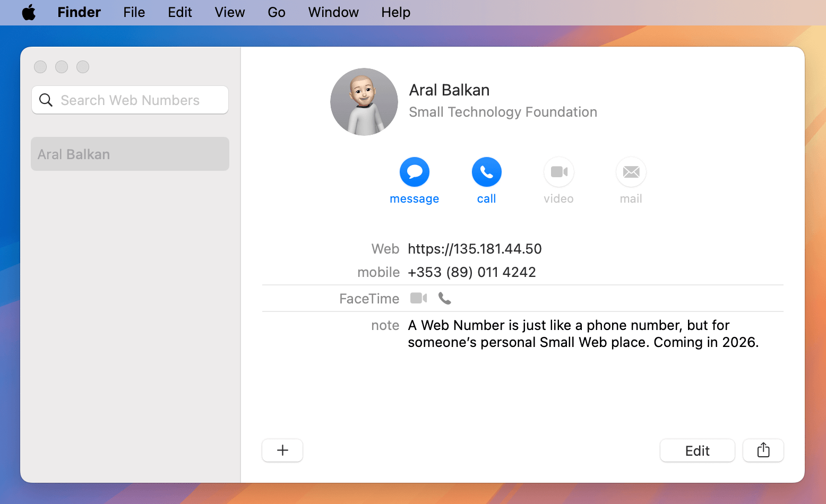826x504 pixels.
Task: Click the search magnifying glass icon
Action: click(46, 100)
